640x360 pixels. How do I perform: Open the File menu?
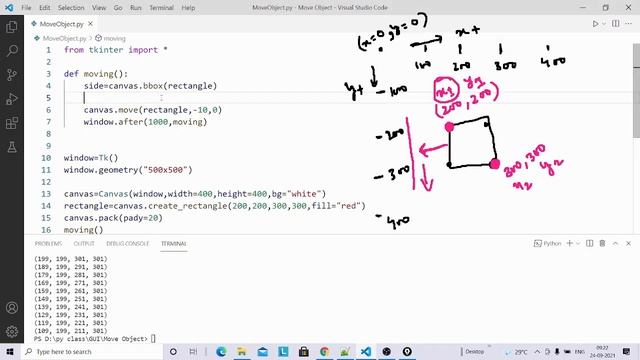click(26, 7)
